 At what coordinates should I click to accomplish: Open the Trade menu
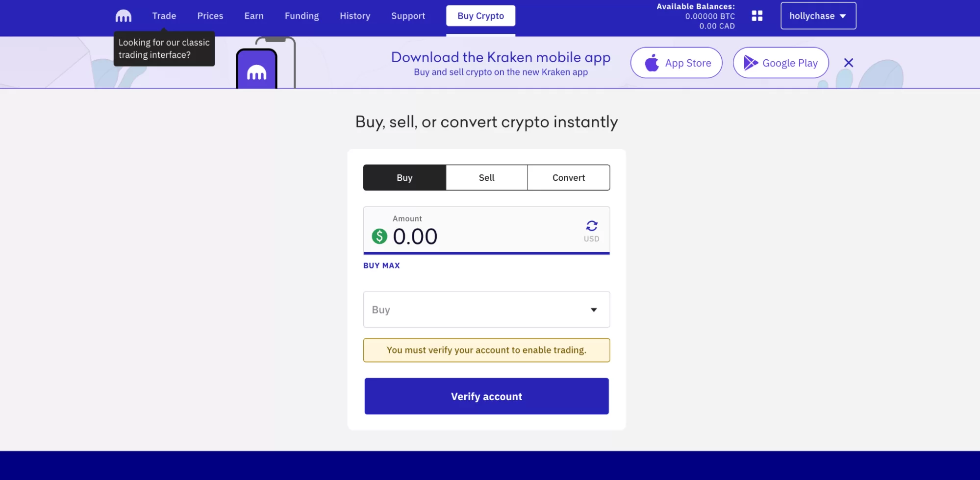click(164, 16)
